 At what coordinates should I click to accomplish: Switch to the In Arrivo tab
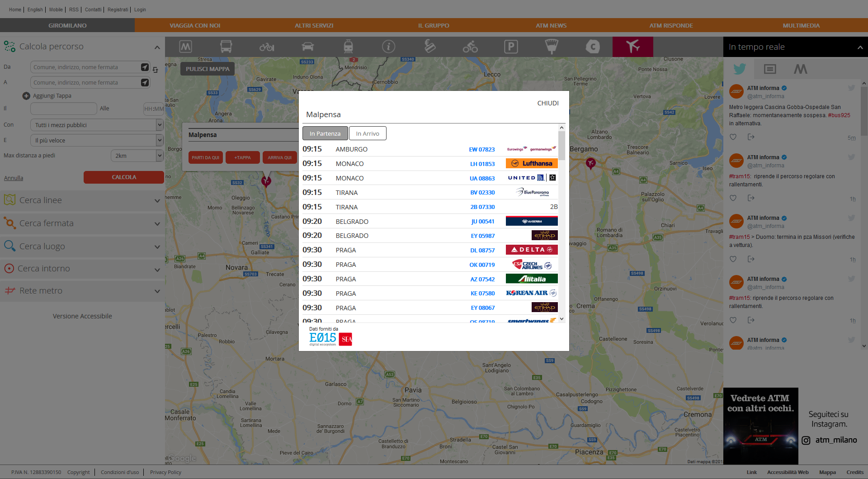click(x=367, y=133)
